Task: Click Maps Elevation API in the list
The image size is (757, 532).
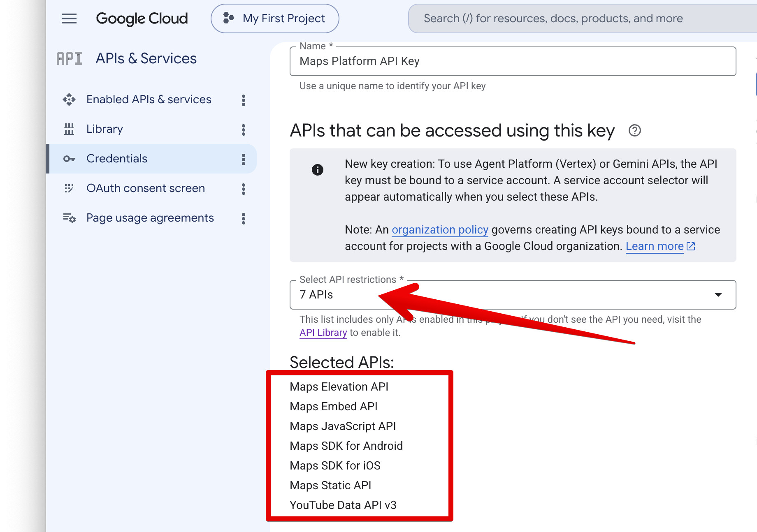Action: pos(339,387)
